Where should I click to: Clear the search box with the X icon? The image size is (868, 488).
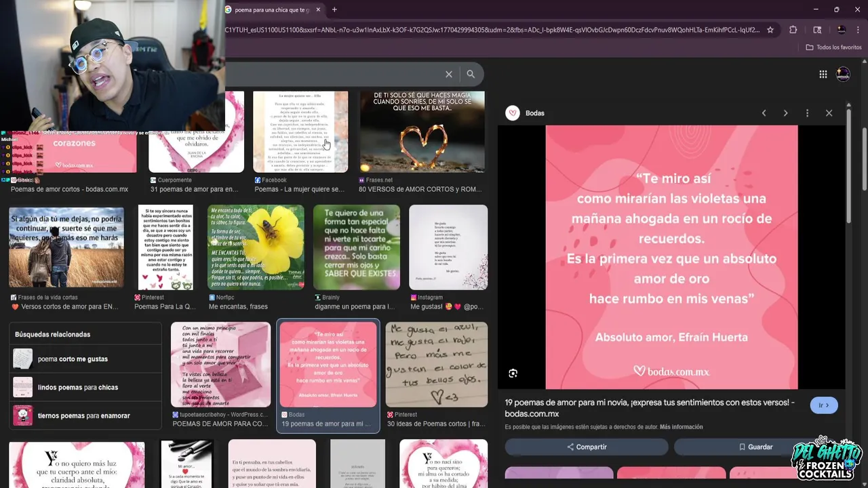449,74
